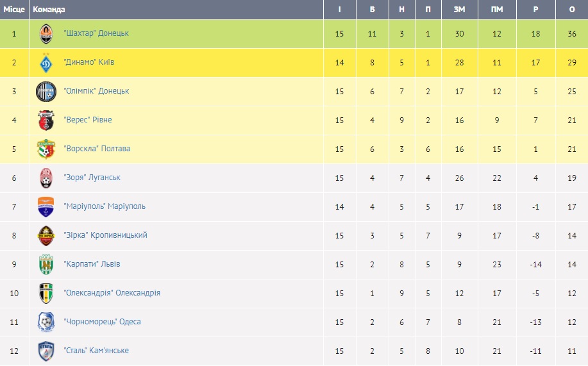Click the Mariupol team logo

coord(46,206)
